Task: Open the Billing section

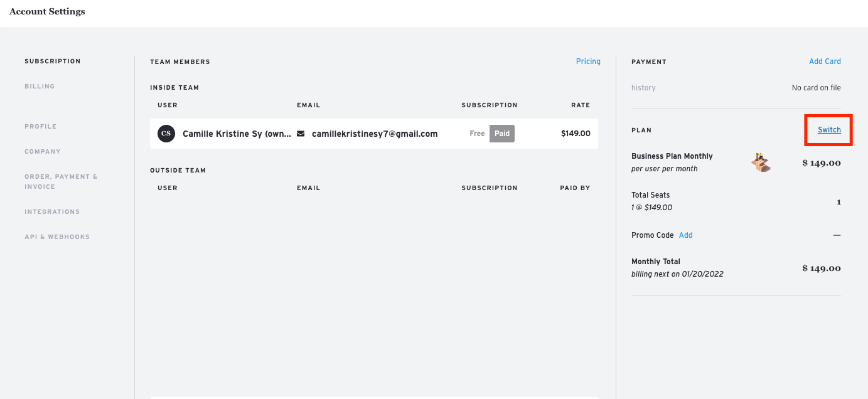Action: 40,86
